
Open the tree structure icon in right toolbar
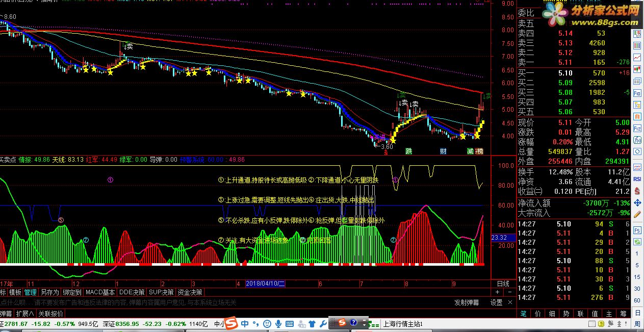click(x=636, y=106)
